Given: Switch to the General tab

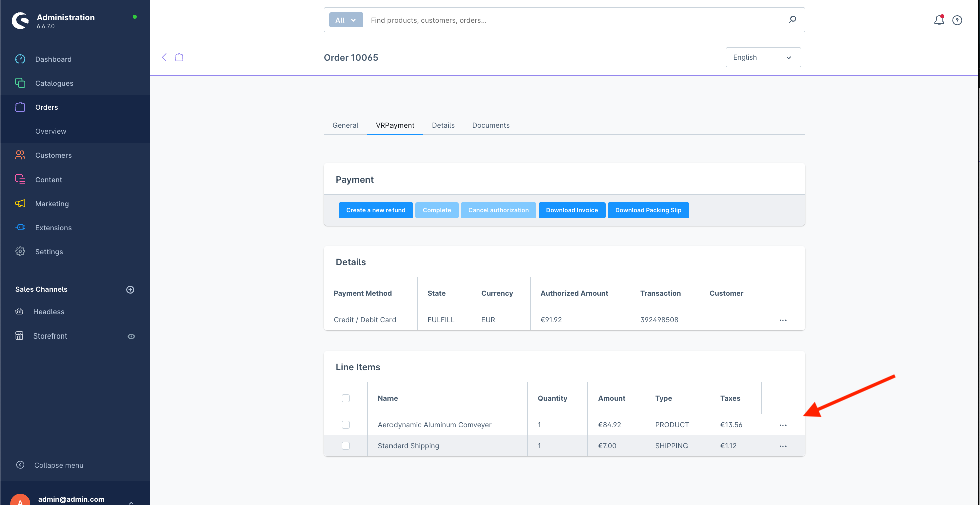Looking at the screenshot, I should (x=345, y=125).
